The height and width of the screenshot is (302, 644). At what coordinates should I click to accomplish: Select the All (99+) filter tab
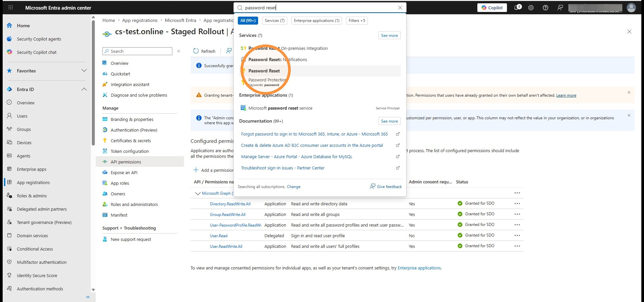click(x=248, y=21)
